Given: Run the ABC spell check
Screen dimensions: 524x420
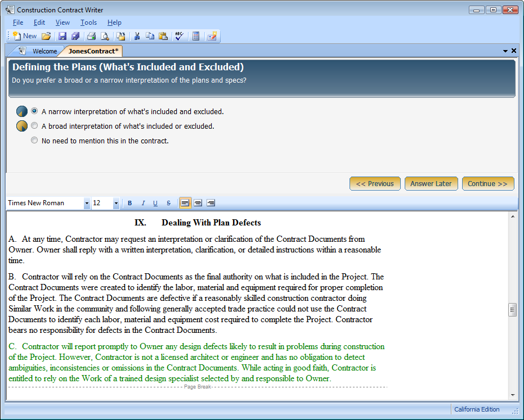Looking at the screenshot, I should click(180, 36).
